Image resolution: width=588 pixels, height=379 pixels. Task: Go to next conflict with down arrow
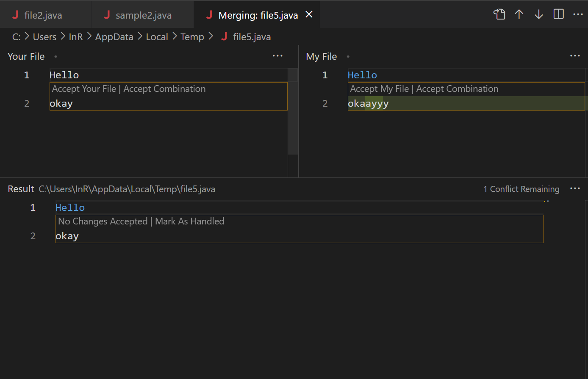(538, 14)
